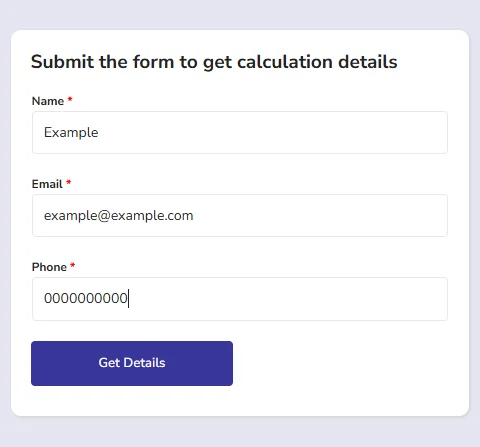This screenshot has width=480, height=447.
Task: Place cursor on the word Example in Name
Action: (x=71, y=133)
